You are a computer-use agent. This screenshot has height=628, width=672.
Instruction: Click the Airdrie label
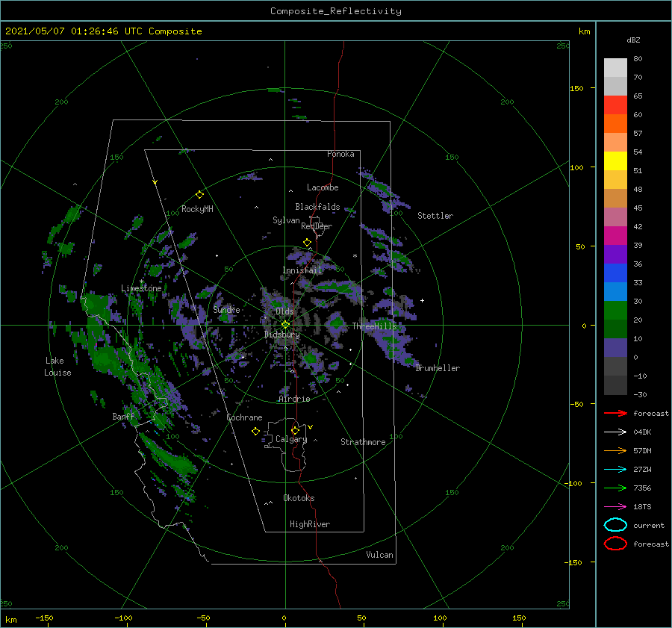[294, 399]
